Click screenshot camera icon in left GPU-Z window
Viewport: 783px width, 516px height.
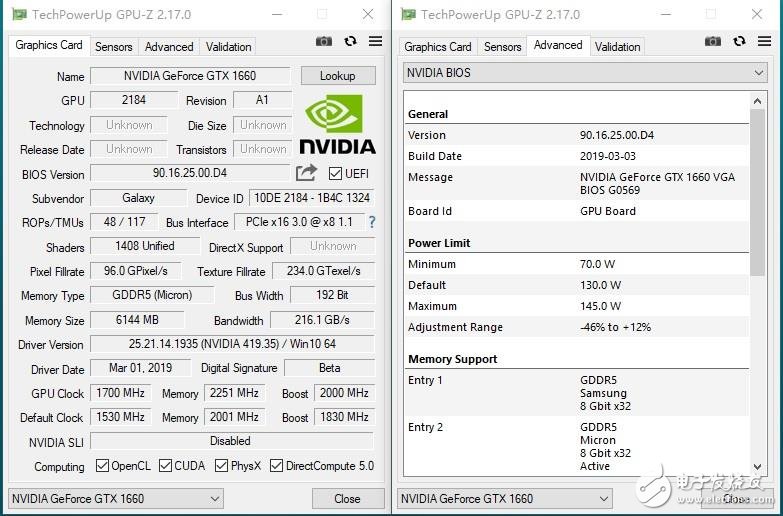coord(324,41)
